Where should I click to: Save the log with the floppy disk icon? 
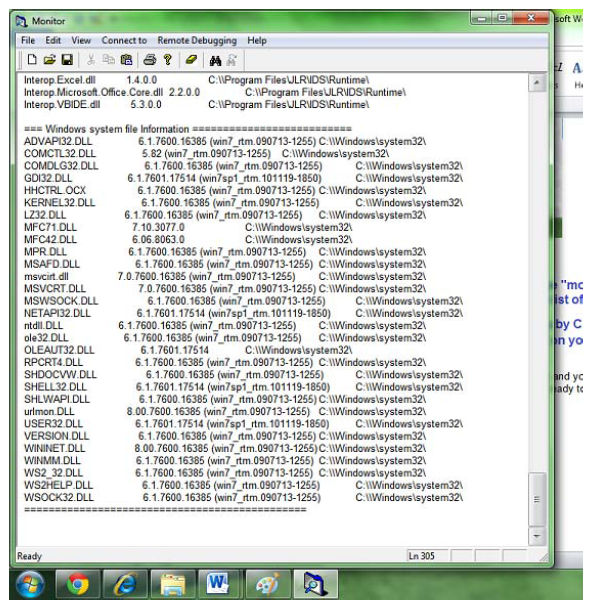click(x=67, y=60)
